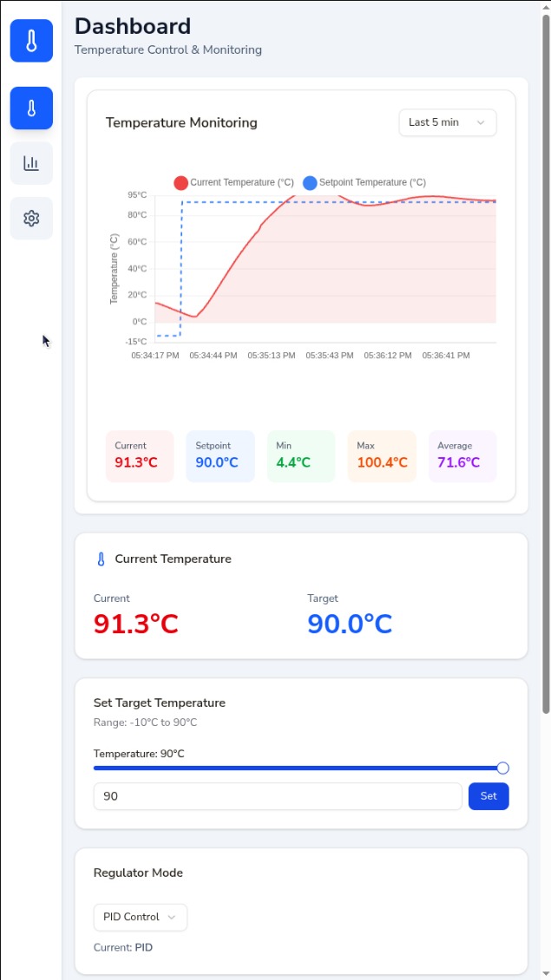Click the large blue 90.0°C target reading

pos(350,624)
